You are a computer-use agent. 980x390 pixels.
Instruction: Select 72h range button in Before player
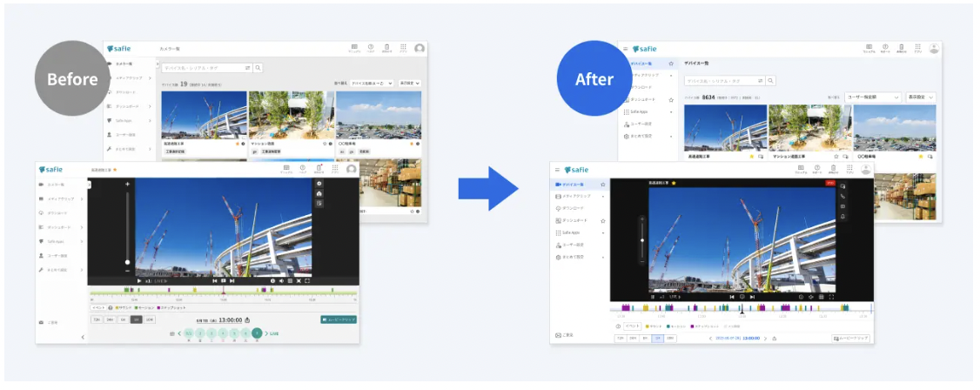coord(97,319)
